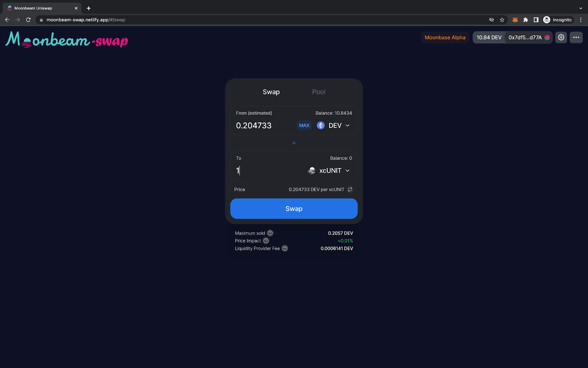The width and height of the screenshot is (588, 368).
Task: Go back in browser history
Action: pos(7,20)
